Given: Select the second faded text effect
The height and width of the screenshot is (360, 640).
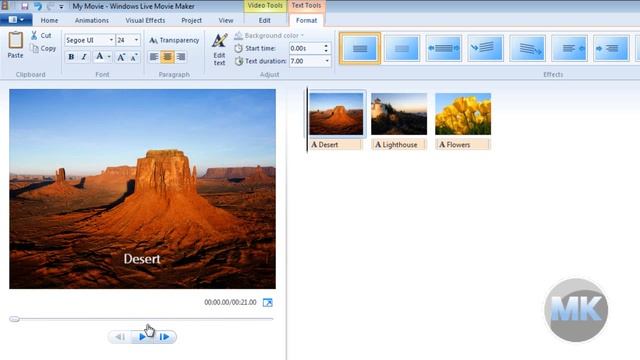Looking at the screenshot, I should click(x=402, y=48).
